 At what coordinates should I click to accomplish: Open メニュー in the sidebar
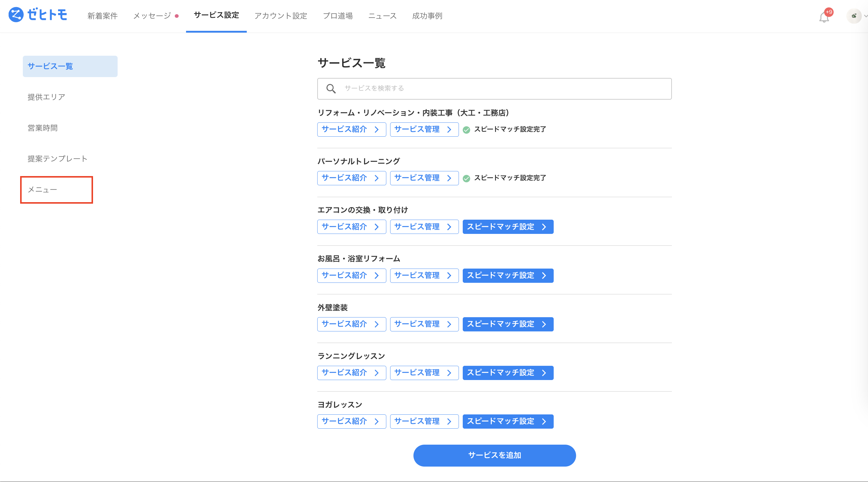pyautogui.click(x=42, y=190)
